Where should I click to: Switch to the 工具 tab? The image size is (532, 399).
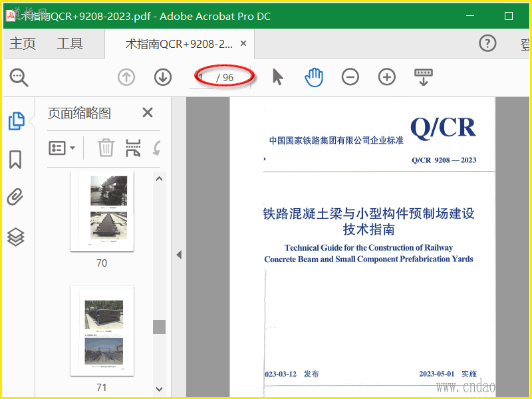pos(70,44)
